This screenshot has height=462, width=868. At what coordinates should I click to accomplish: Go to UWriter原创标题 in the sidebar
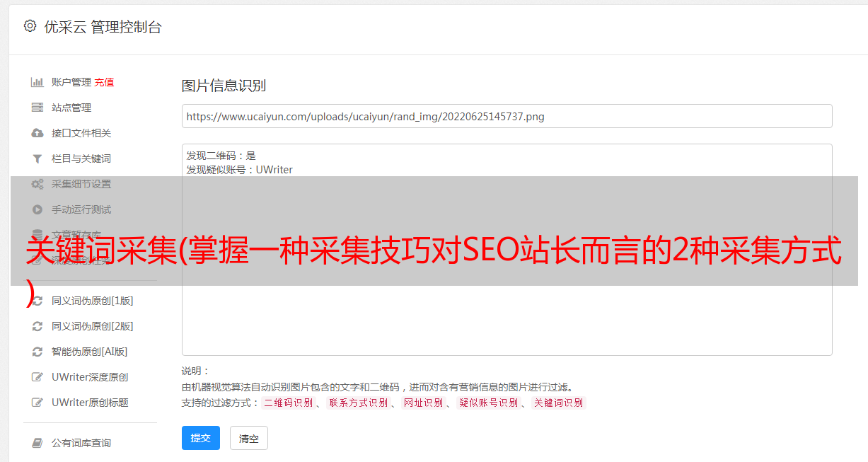(x=90, y=403)
